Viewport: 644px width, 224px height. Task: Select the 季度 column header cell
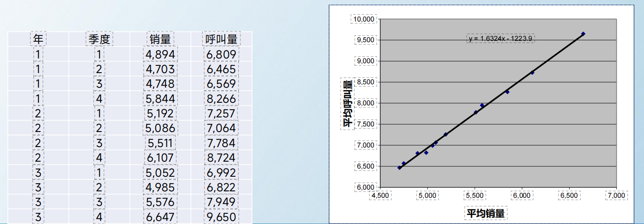99,40
